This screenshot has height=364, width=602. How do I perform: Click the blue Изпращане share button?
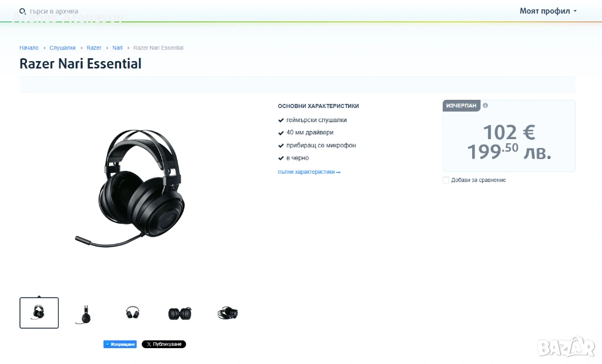pyautogui.click(x=120, y=345)
